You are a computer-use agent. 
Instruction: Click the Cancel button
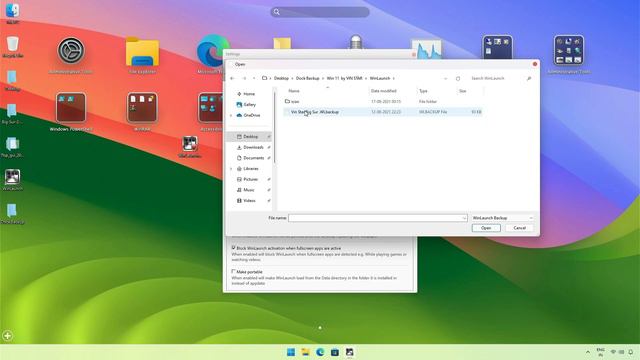(519, 228)
